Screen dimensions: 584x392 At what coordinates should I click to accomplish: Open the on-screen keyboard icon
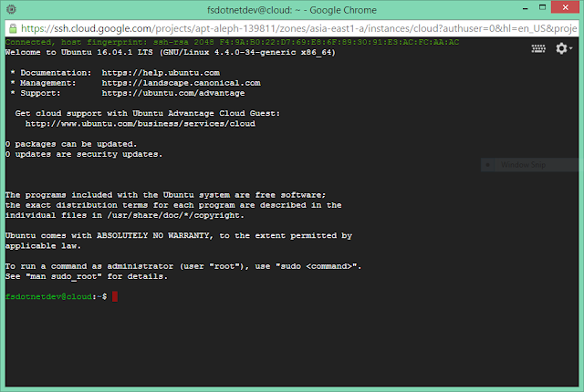(538, 48)
